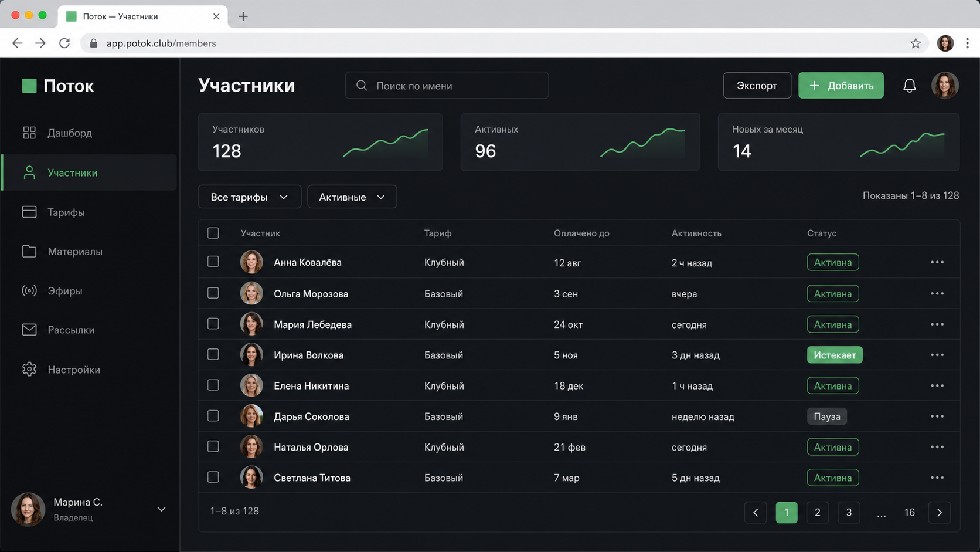Open Настройки via the gear icon
Image resolution: width=980 pixels, height=552 pixels.
pyautogui.click(x=29, y=369)
